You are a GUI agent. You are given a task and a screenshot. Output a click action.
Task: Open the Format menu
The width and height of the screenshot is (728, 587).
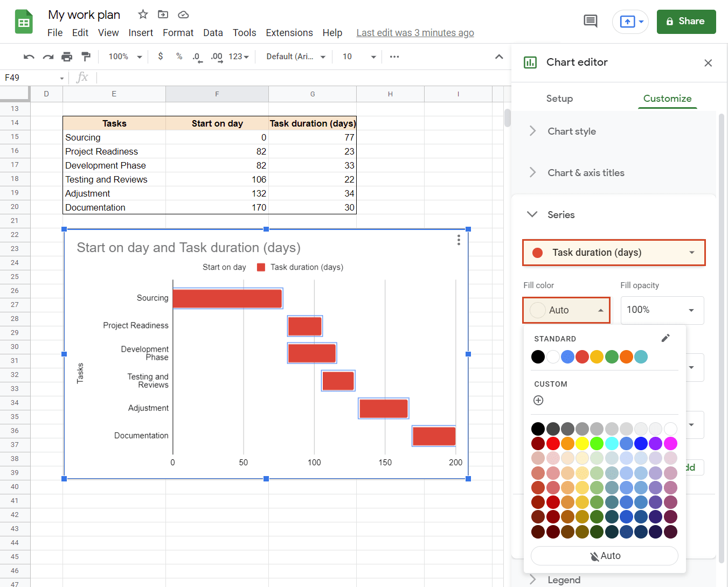(x=178, y=32)
